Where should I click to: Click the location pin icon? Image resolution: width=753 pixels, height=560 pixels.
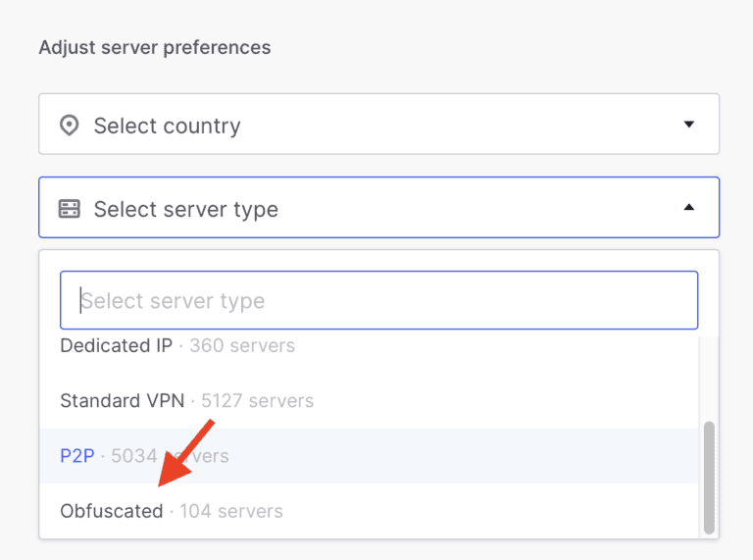pyautogui.click(x=69, y=126)
